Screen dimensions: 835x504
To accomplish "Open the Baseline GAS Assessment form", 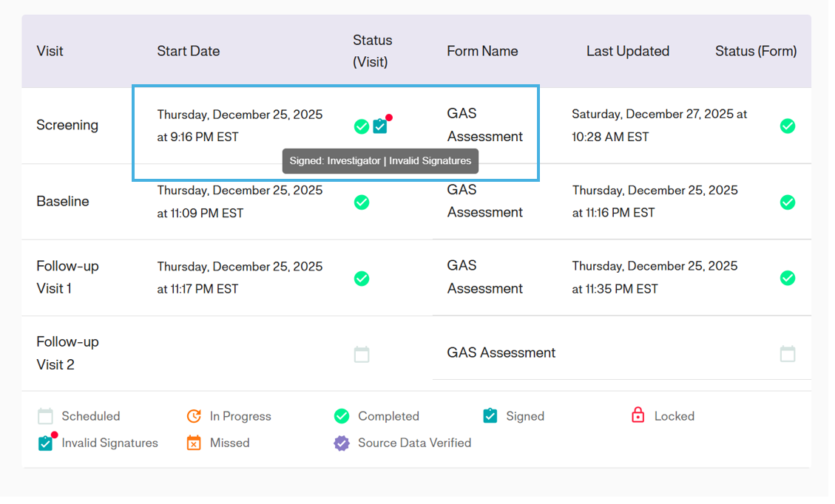I will pyautogui.click(x=484, y=201).
